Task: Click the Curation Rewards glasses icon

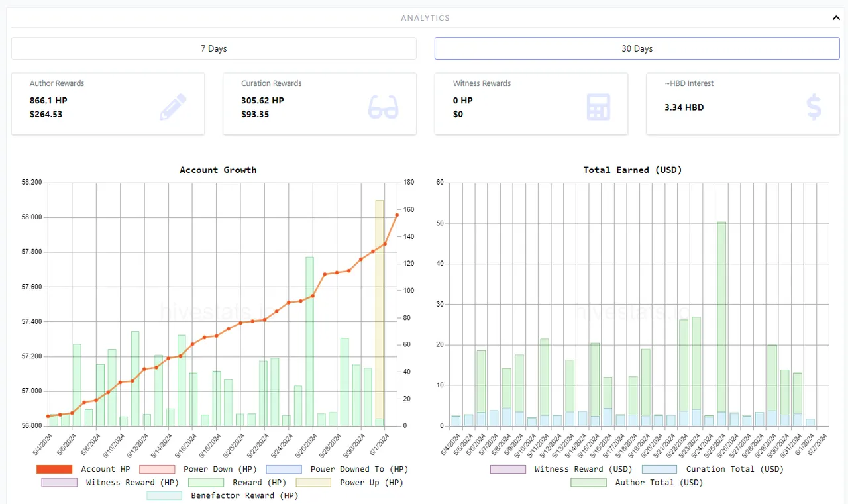Action: click(384, 107)
